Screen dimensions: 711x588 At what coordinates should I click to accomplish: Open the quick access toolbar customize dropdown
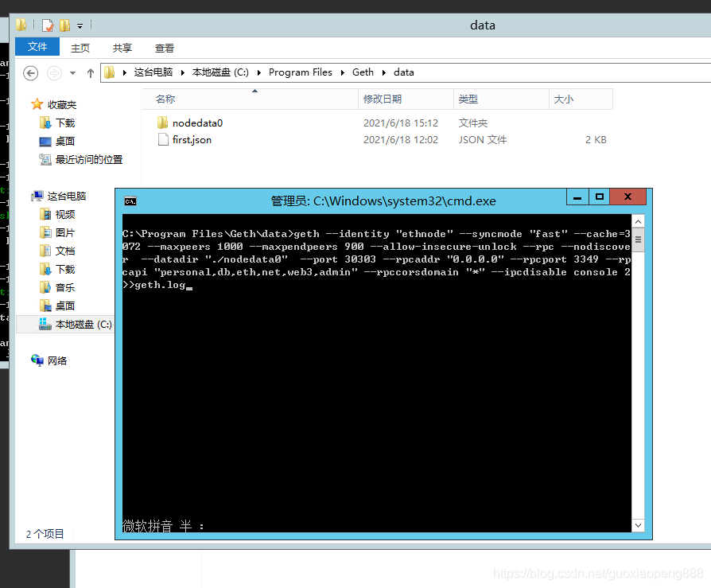[80, 26]
